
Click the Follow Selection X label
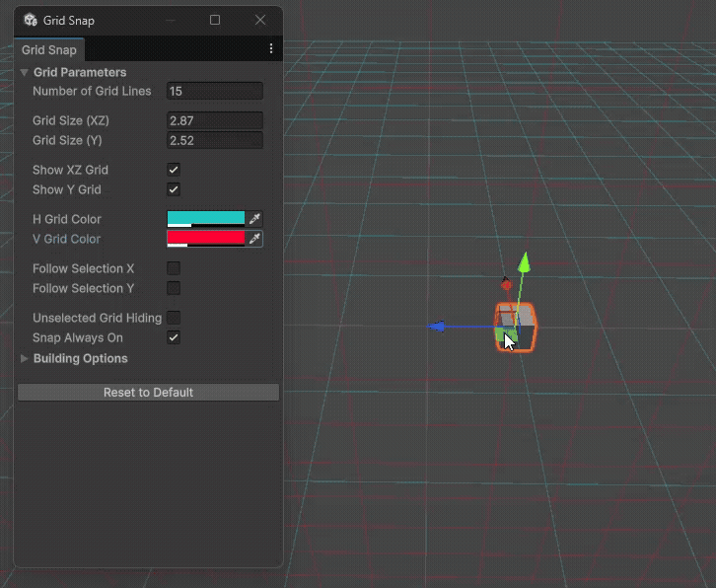coord(83,268)
